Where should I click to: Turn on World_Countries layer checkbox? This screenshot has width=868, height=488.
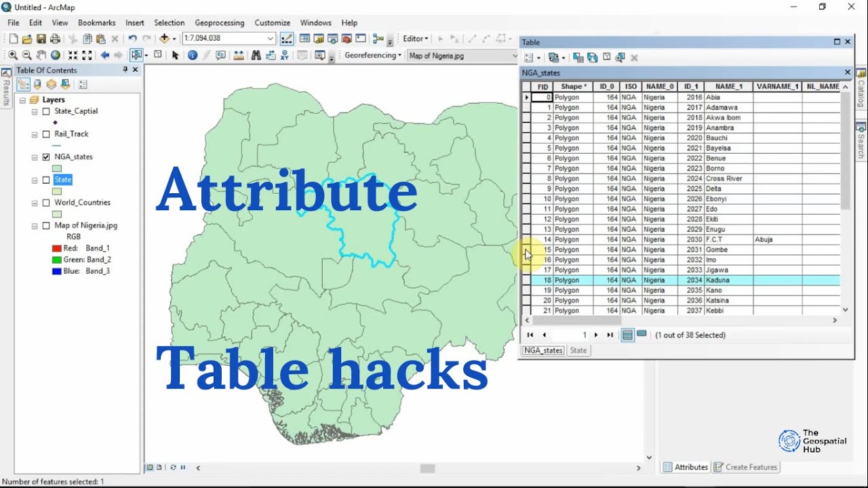click(x=46, y=203)
